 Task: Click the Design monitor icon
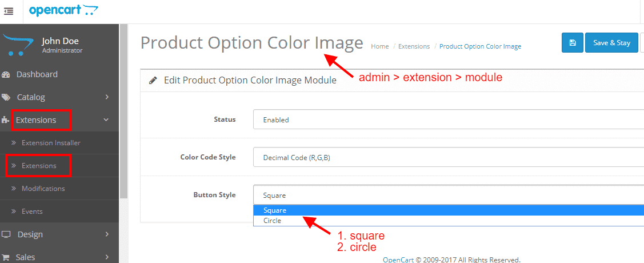pos(6,234)
